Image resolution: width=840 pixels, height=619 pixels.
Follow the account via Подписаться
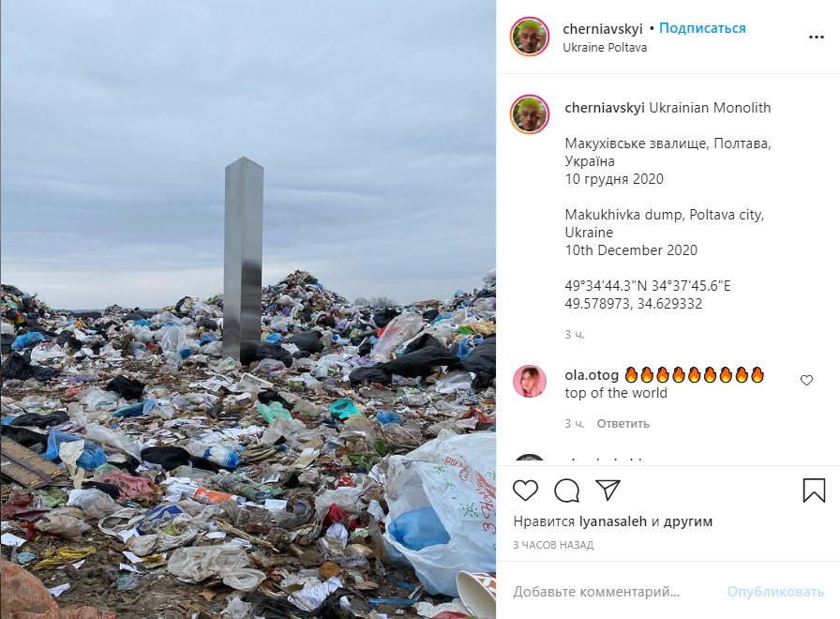[x=702, y=28]
